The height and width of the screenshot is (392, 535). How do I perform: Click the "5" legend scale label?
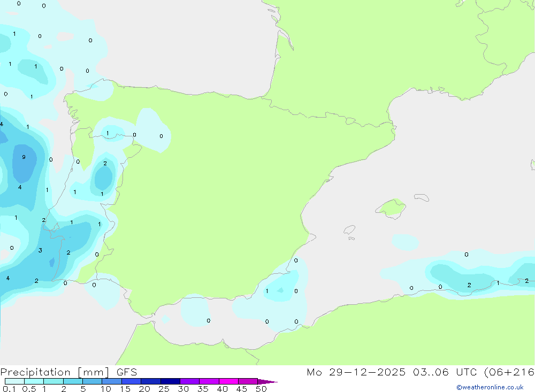[x=83, y=389]
